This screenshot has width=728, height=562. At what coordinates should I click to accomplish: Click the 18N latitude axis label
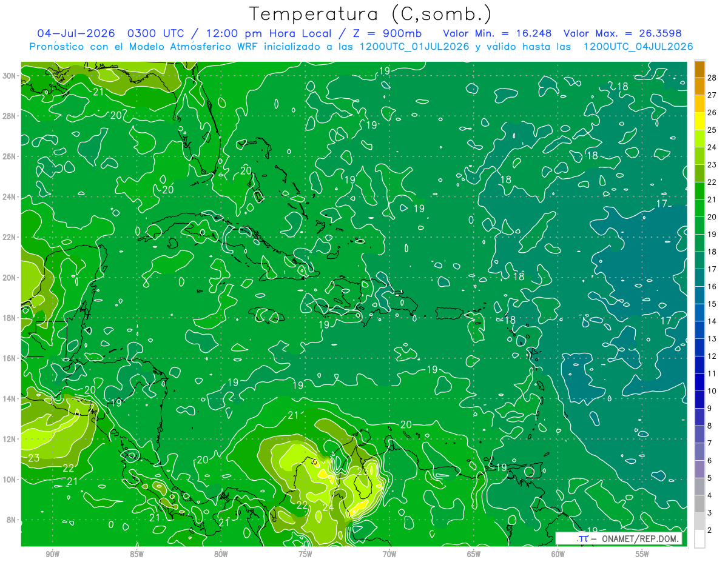coord(10,318)
